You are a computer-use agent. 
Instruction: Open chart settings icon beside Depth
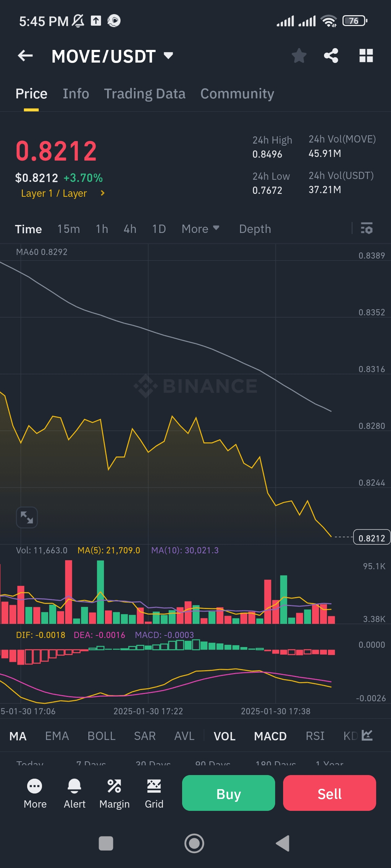(x=367, y=229)
